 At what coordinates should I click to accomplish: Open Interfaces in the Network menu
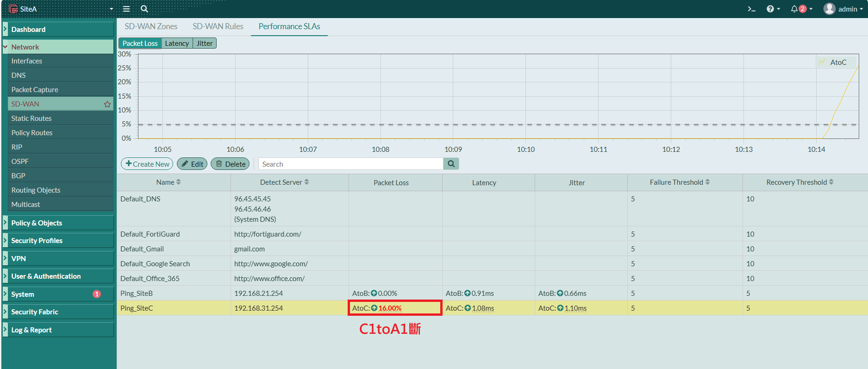point(61,61)
